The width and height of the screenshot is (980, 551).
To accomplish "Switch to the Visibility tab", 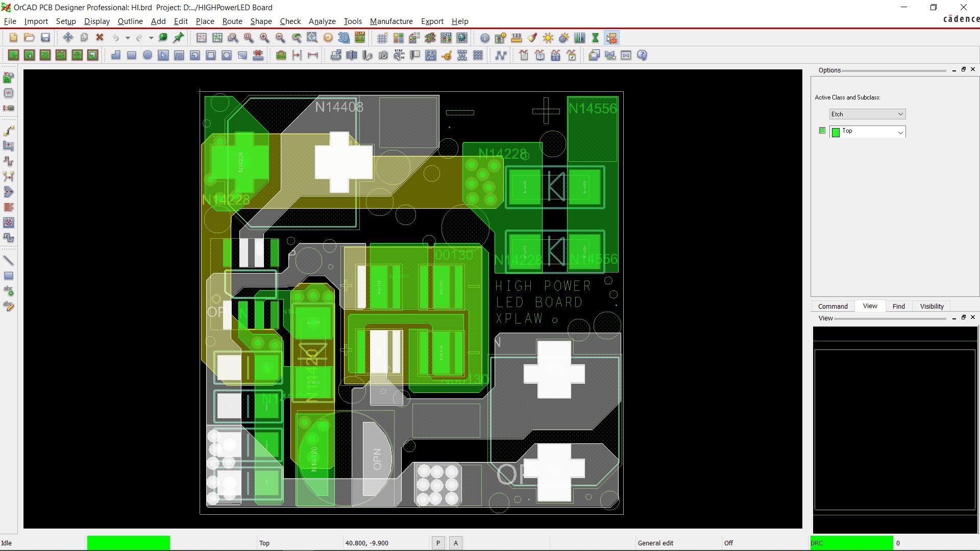I will tap(932, 306).
